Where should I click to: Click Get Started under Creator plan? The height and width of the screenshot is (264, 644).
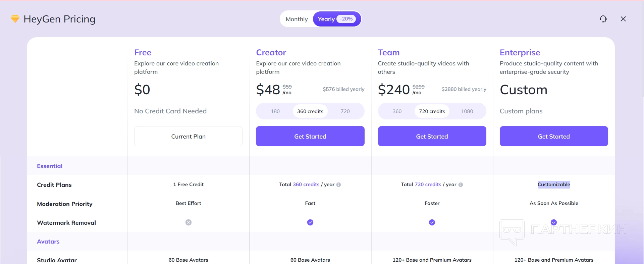[310, 136]
